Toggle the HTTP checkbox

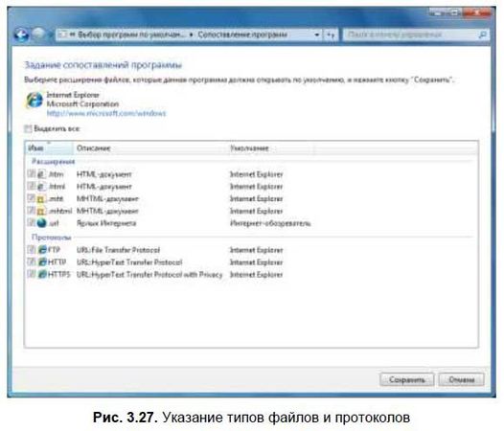tap(32, 261)
